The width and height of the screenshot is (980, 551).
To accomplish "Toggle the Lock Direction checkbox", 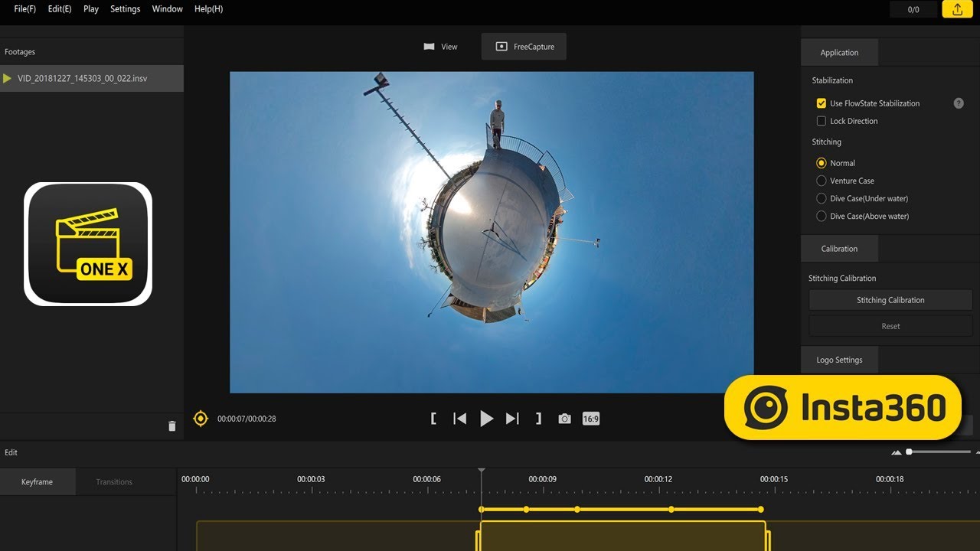I will point(822,121).
